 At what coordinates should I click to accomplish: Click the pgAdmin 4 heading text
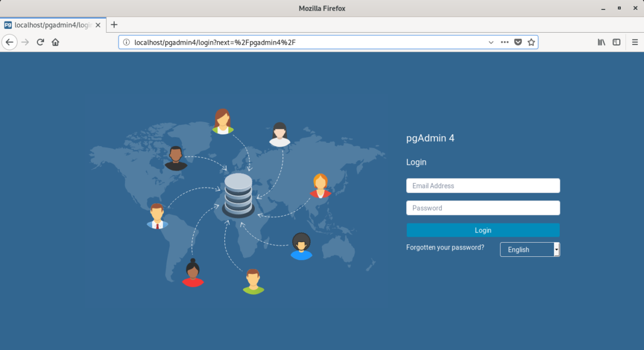coord(430,138)
